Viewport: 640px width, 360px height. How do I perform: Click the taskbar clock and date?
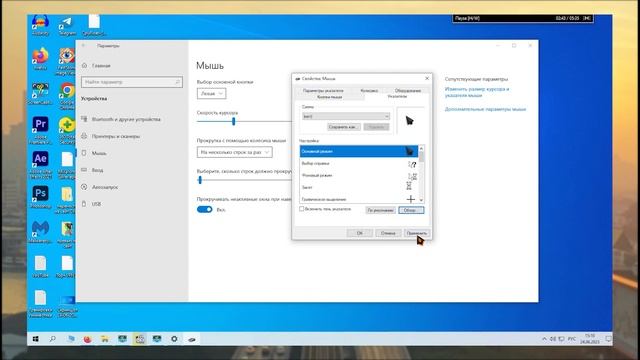click(x=590, y=339)
